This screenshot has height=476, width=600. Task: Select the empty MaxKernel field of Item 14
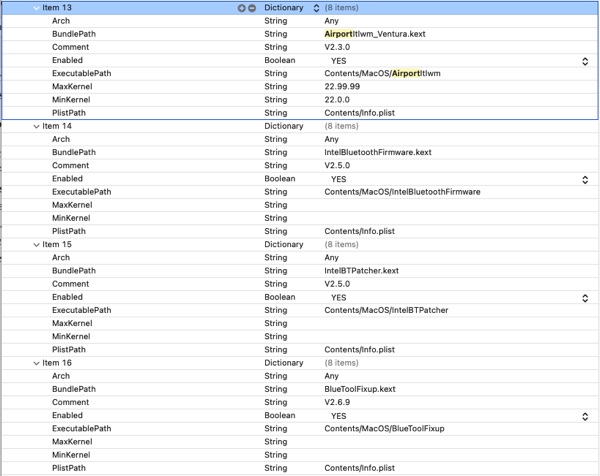coord(400,206)
